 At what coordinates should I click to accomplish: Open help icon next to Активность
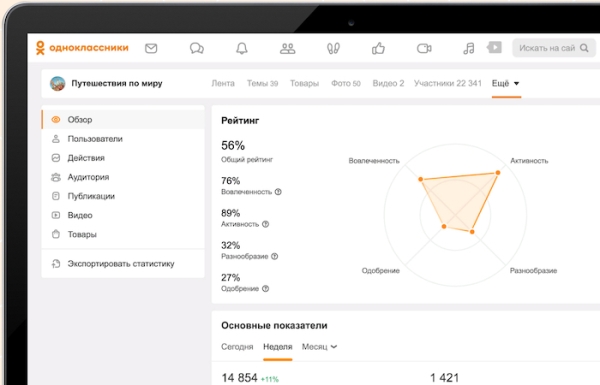point(266,224)
